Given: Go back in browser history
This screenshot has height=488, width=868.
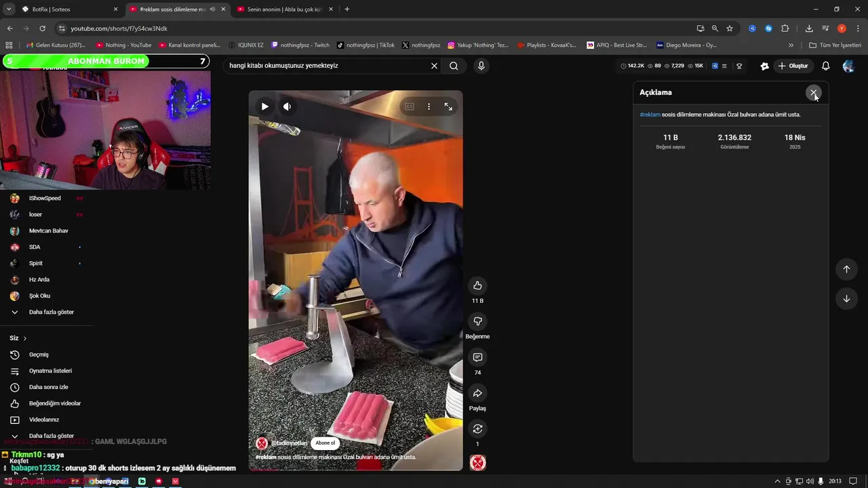Looking at the screenshot, I should (9, 28).
